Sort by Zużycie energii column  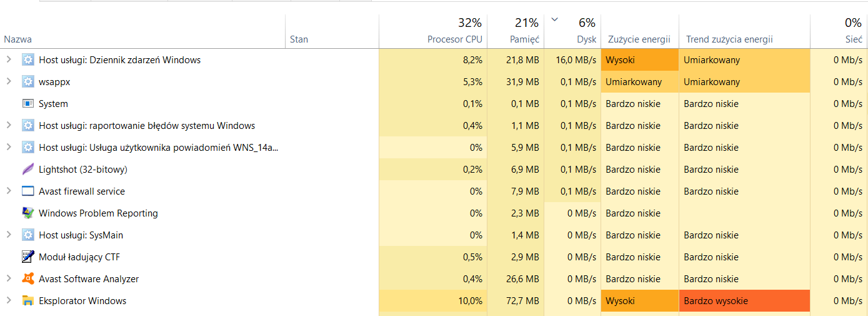coord(639,39)
